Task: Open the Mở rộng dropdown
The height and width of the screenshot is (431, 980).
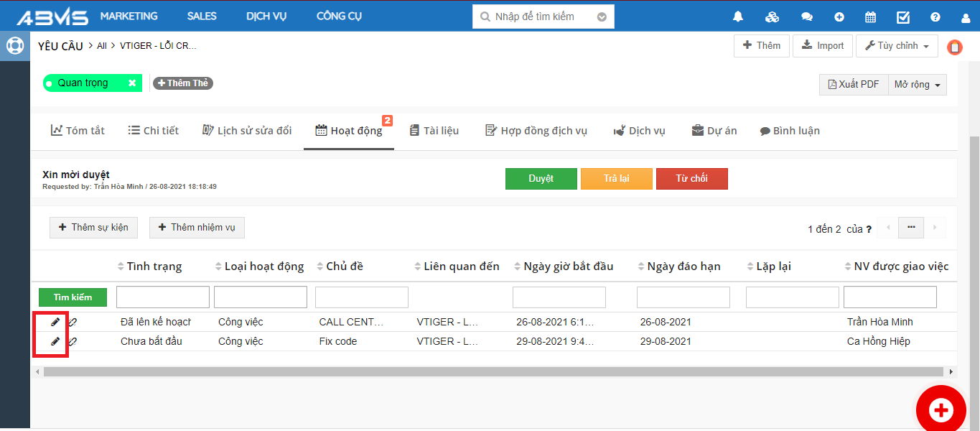Action: click(917, 85)
